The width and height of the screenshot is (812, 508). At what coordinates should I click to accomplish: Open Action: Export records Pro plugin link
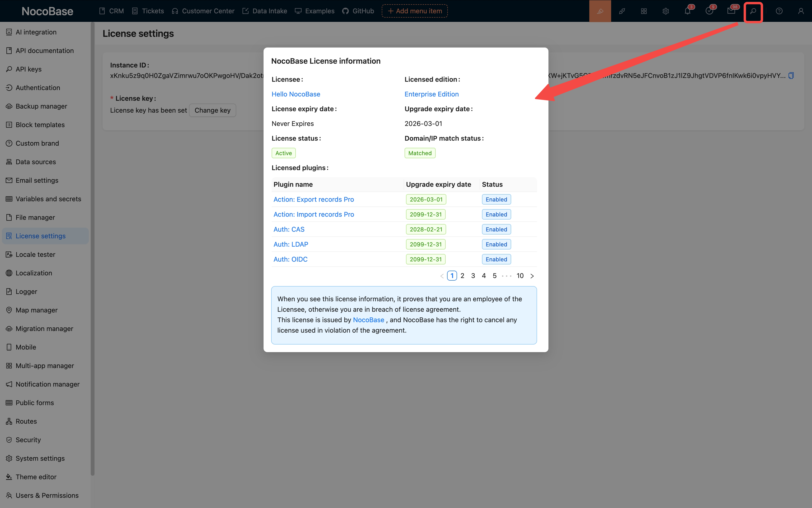tap(313, 200)
